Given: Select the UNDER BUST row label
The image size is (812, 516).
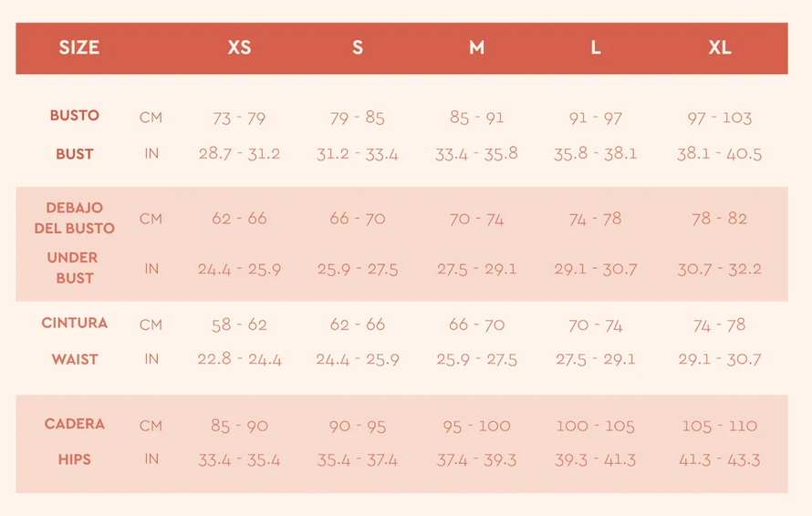Looking at the screenshot, I should click(x=73, y=268).
